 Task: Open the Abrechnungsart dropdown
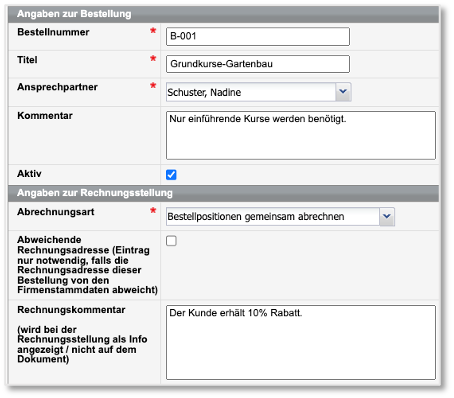280,217
